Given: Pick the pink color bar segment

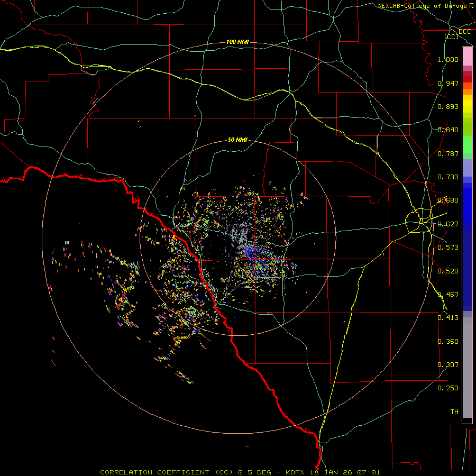Looking at the screenshot, I should (x=467, y=57).
